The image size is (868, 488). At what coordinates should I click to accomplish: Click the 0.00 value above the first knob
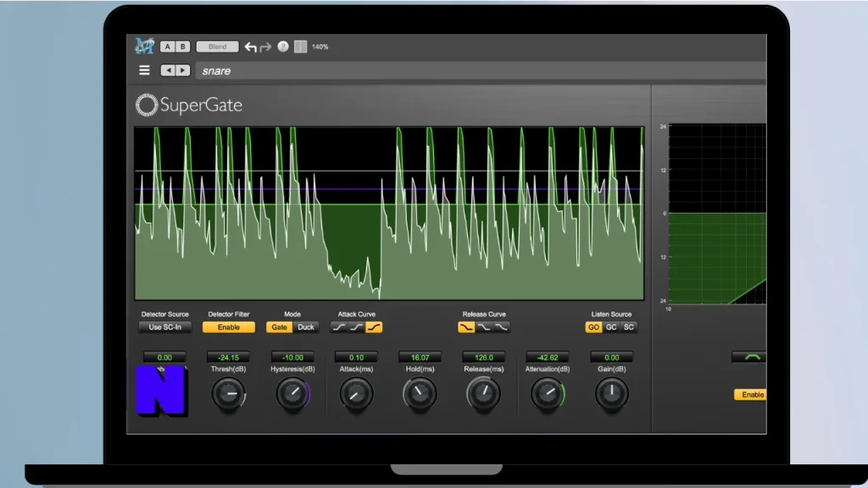[x=164, y=358]
